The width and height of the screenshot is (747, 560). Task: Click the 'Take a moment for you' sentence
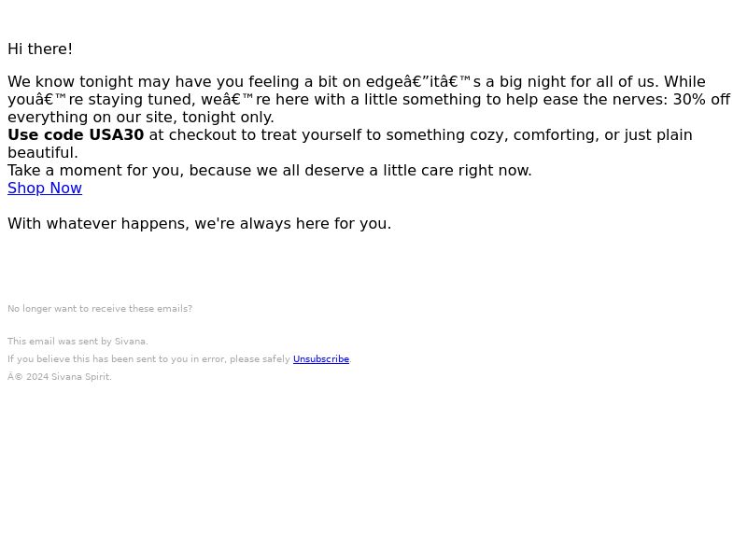(270, 171)
